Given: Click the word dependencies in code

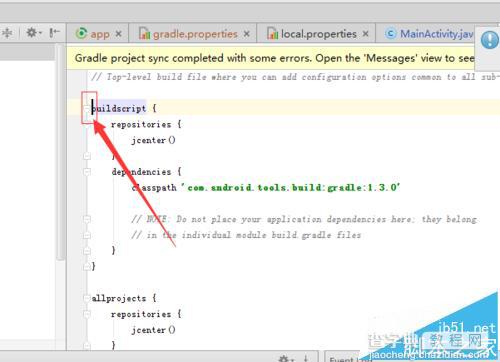Looking at the screenshot, I should (x=141, y=172).
